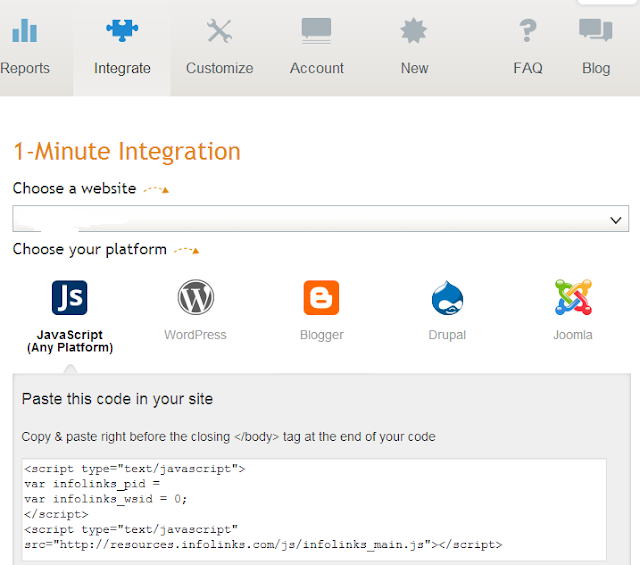
Task: Click the 1-Minute Integration heading
Action: [127, 151]
